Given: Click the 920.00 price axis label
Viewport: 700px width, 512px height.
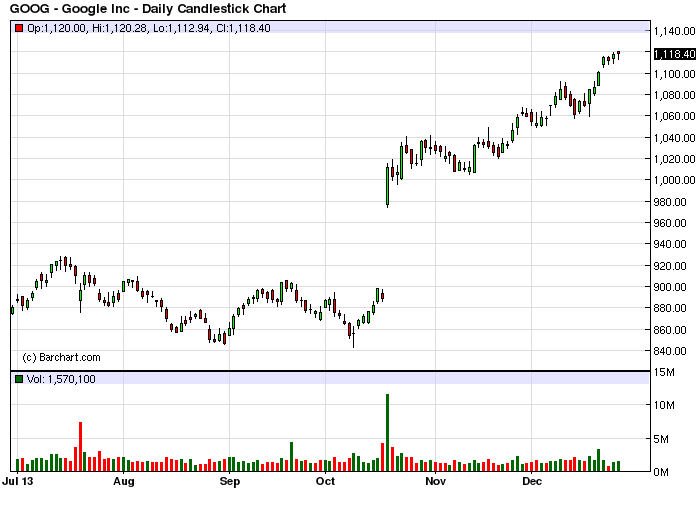Looking at the screenshot, I should [x=670, y=266].
